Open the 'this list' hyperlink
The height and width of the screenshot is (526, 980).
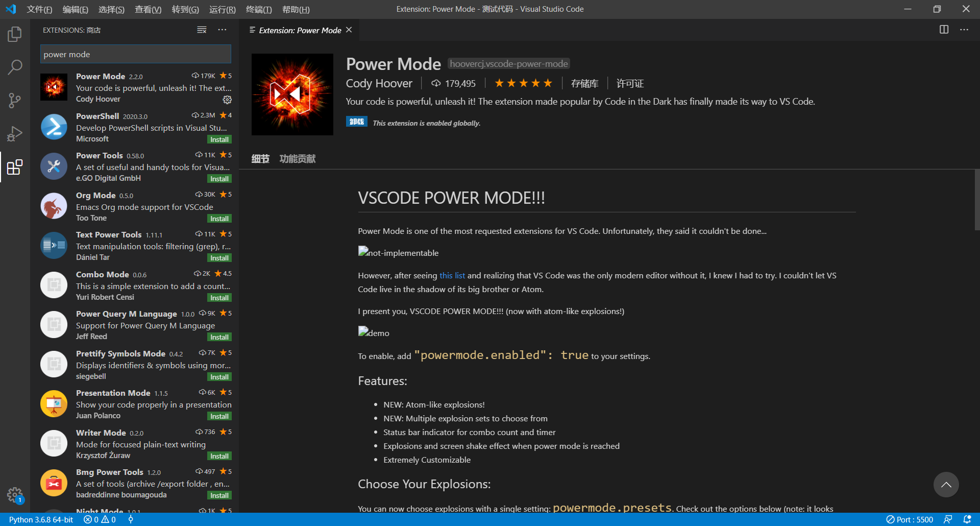coord(452,275)
